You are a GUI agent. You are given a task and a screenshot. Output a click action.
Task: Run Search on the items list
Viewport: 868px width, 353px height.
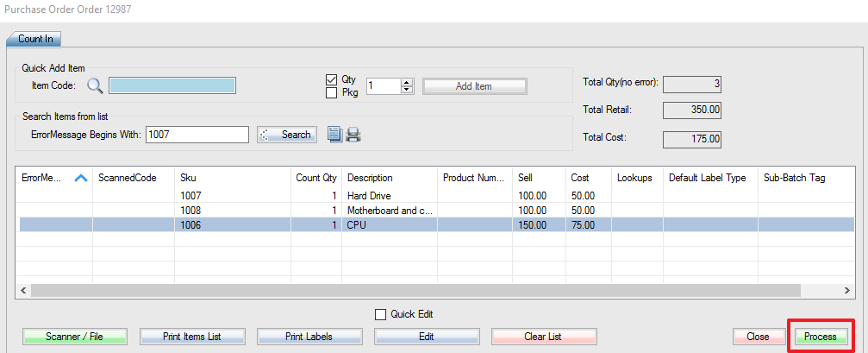[x=287, y=135]
